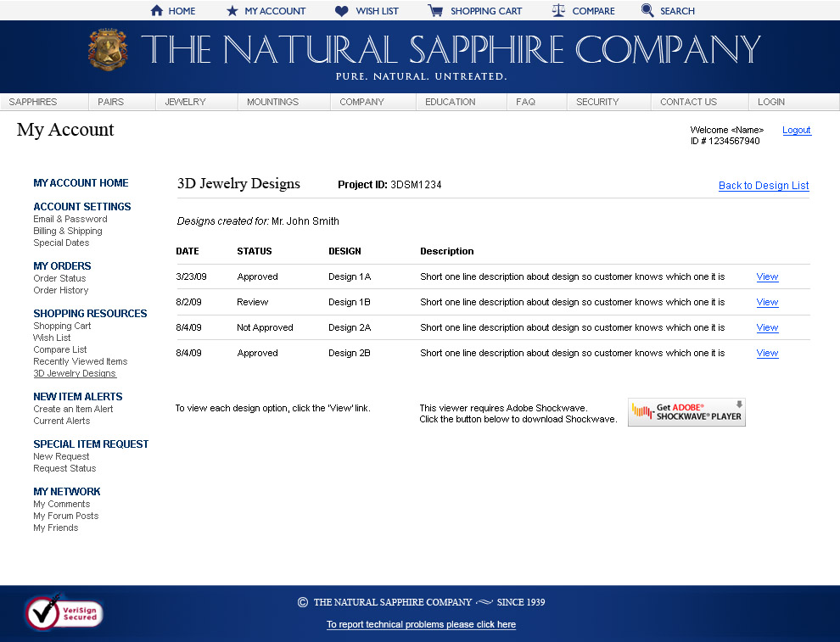Click the Compare scales icon
840x642 pixels.
point(558,11)
